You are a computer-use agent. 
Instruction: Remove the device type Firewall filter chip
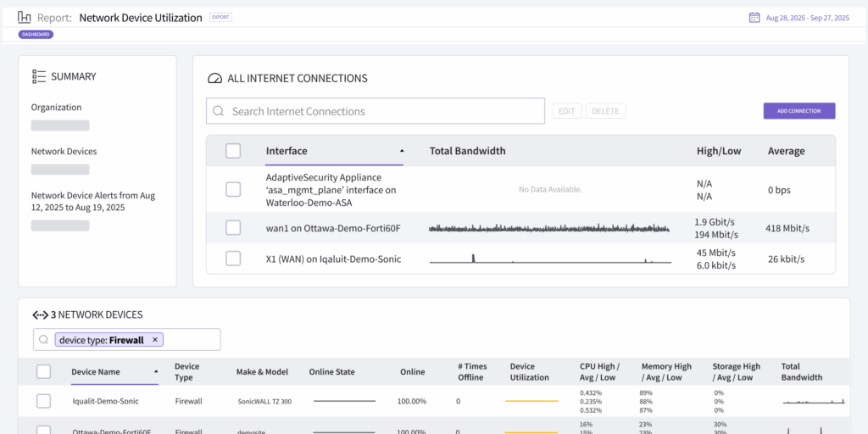[x=155, y=340]
